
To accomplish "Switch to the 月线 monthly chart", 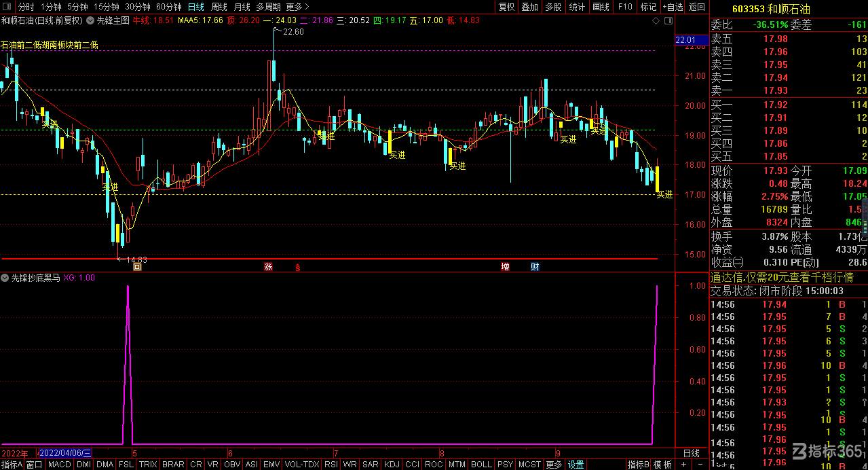I will pos(242,7).
